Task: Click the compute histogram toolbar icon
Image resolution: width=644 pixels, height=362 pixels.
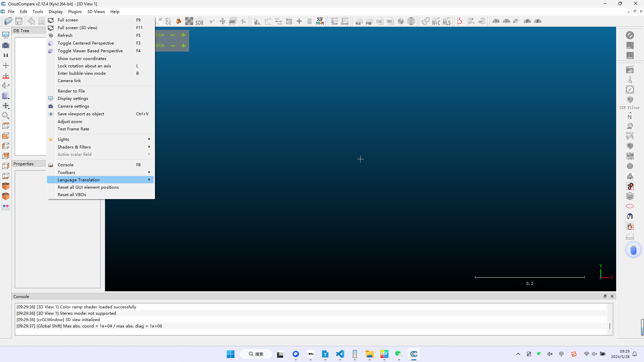Action: point(257,21)
